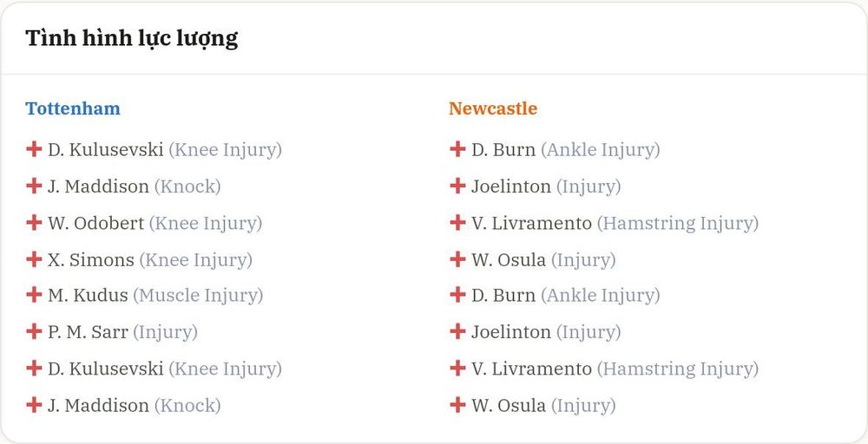The width and height of the screenshot is (868, 444).
Task: Click the cross icon of the last W. Osula entry
Action: click(x=457, y=405)
